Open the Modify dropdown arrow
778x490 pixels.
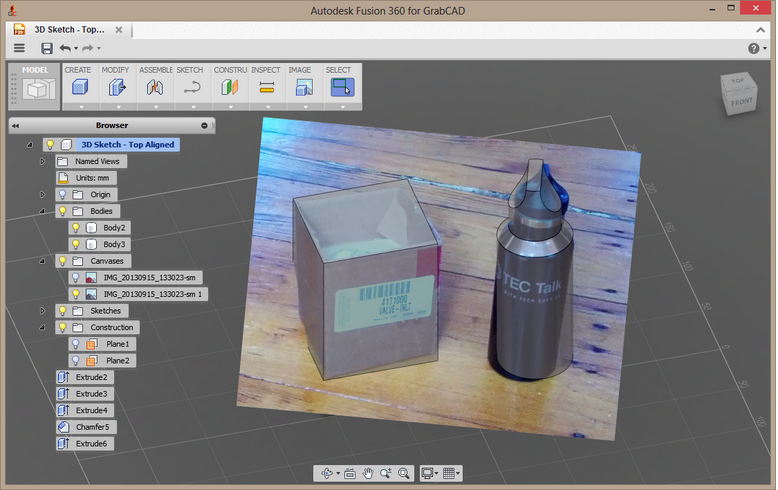pyautogui.click(x=119, y=107)
